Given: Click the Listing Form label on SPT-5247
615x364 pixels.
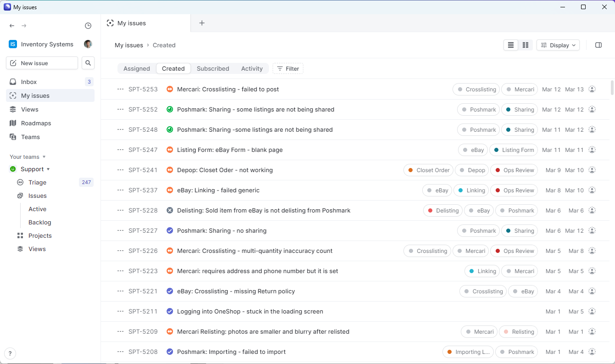Looking at the screenshot, I should point(514,150).
